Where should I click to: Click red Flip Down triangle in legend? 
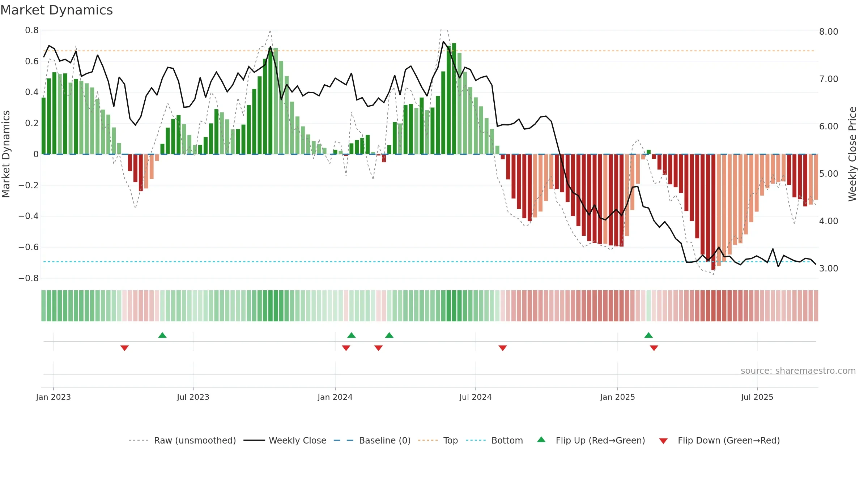click(663, 441)
